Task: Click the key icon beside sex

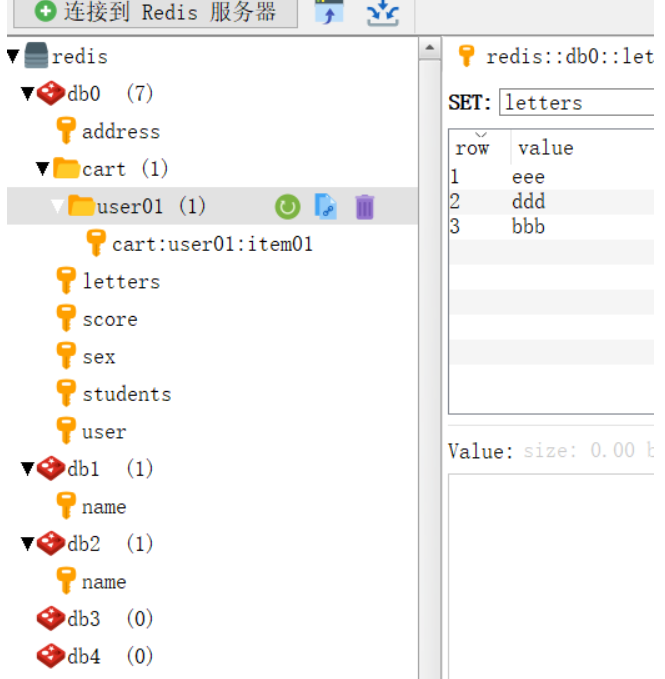Action: [x=66, y=356]
